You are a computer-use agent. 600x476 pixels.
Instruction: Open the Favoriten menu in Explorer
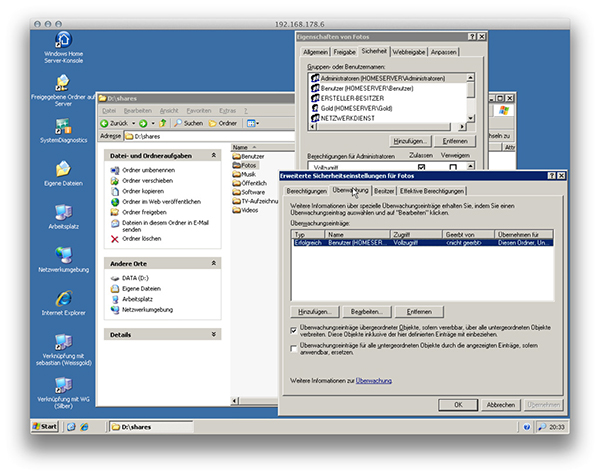point(200,109)
